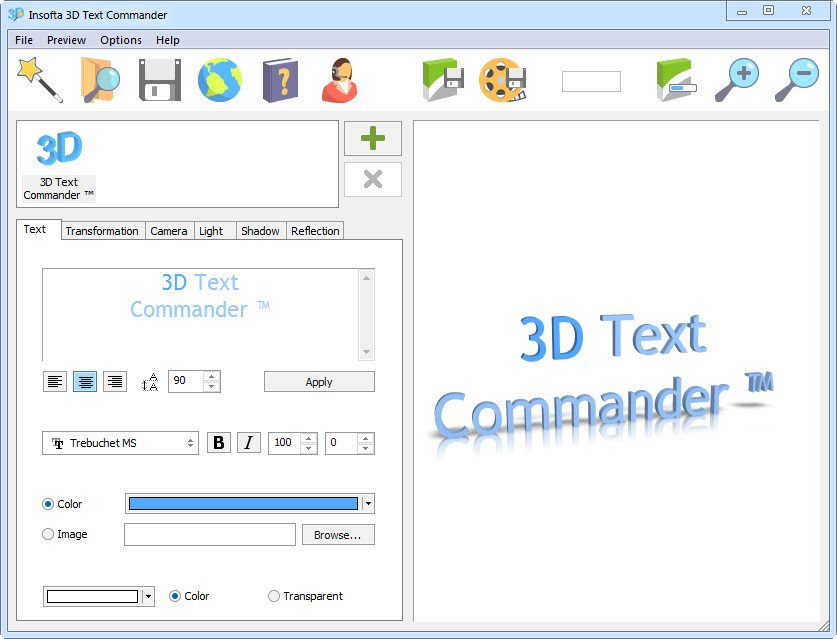Click the line spacing field showing 90
Viewport: 837px width, 639px height.
coord(186,381)
